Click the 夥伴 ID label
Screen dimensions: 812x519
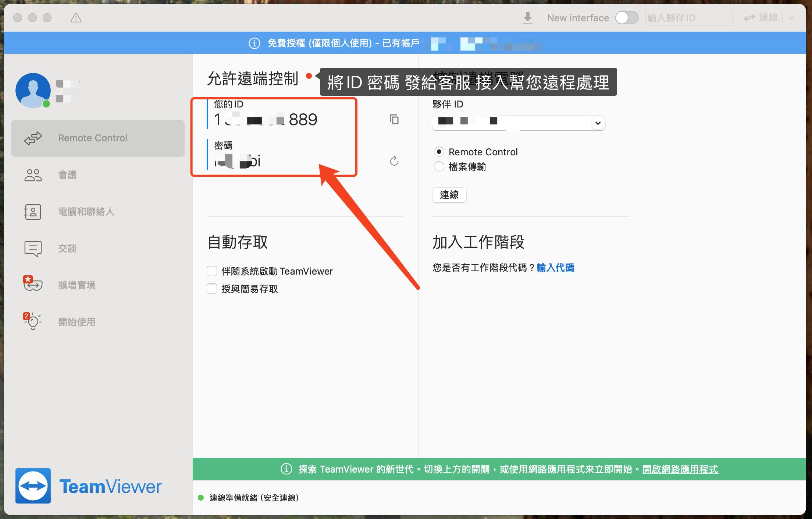pyautogui.click(x=448, y=104)
